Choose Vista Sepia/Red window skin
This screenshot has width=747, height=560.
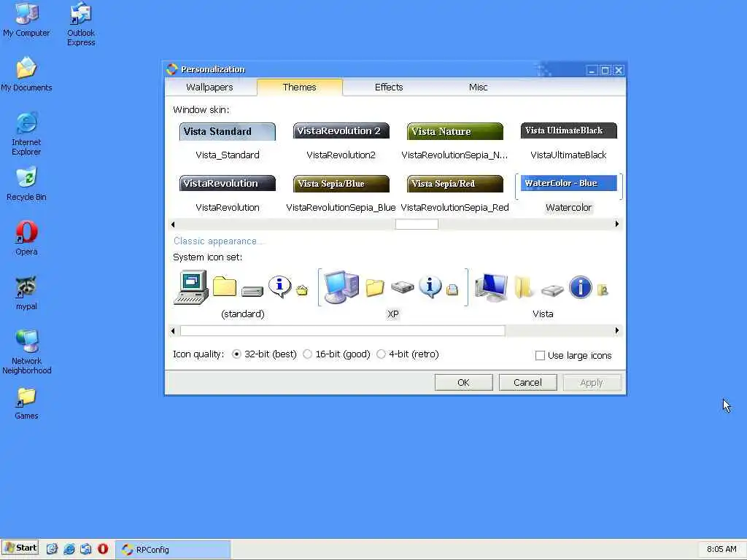click(455, 194)
